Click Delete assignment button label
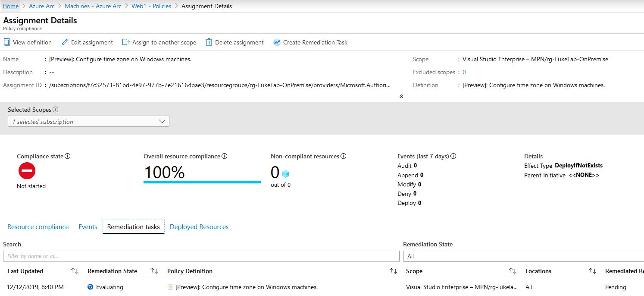Image resolution: width=644 pixels, height=296 pixels. [239, 42]
